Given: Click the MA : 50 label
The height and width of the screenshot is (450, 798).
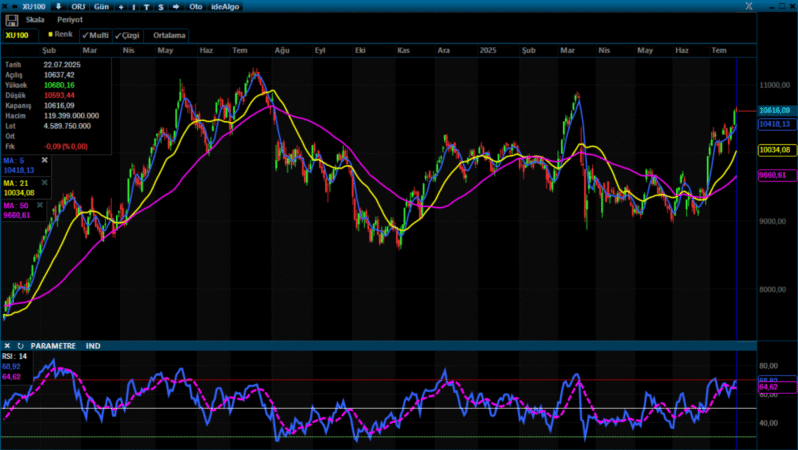Looking at the screenshot, I should tap(16, 206).
